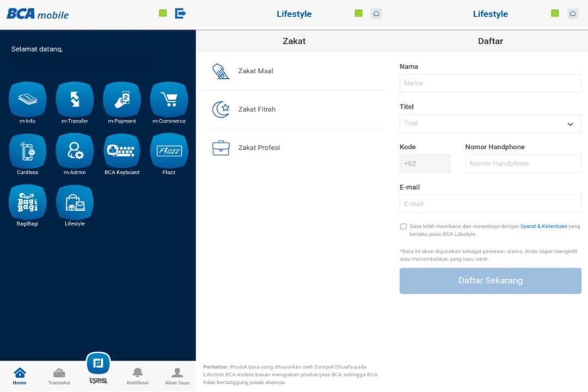Open the BagiBagi icon
The height and width of the screenshot is (392, 588).
click(x=27, y=202)
